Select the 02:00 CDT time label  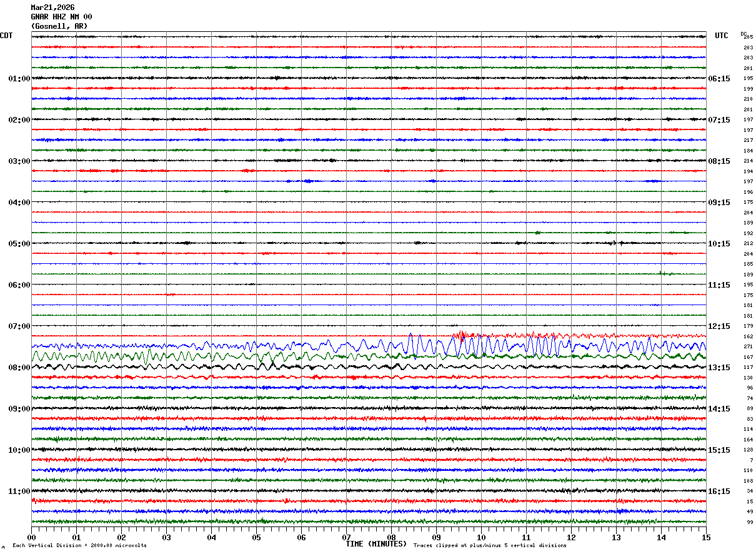point(19,120)
